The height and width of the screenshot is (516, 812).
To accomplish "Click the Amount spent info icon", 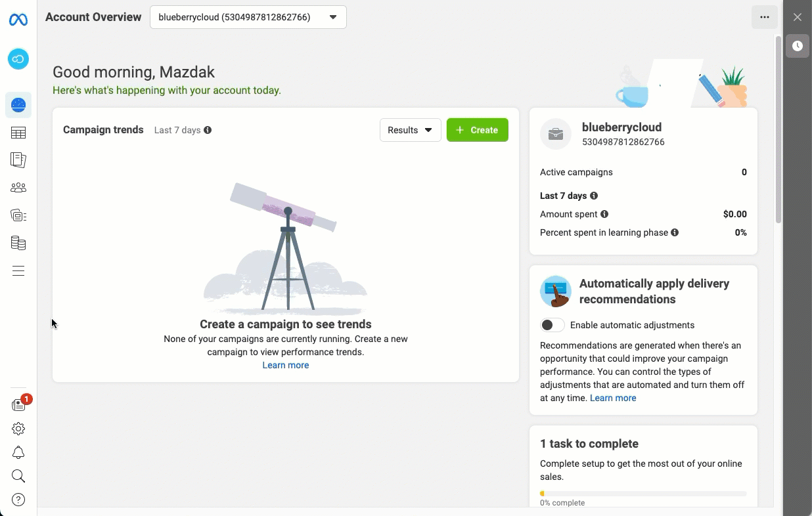I will [604, 214].
